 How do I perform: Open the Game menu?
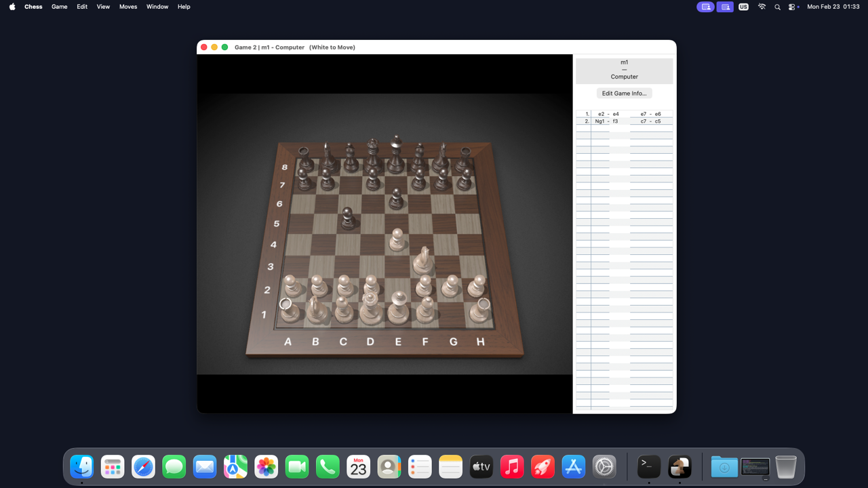coord(59,7)
